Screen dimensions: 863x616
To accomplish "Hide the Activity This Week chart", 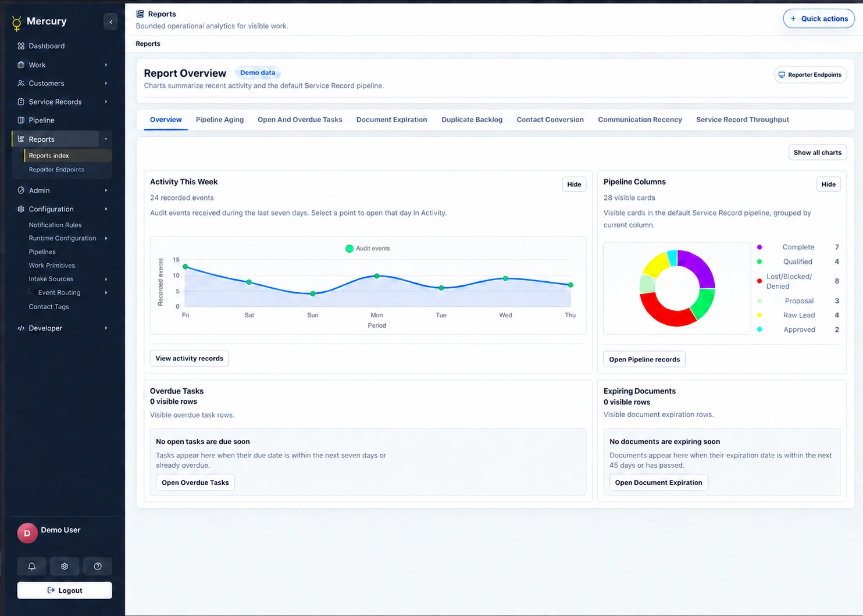I will 574,184.
